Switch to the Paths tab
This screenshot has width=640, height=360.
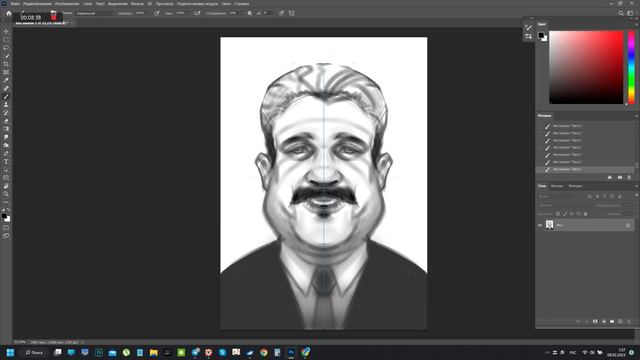point(576,186)
